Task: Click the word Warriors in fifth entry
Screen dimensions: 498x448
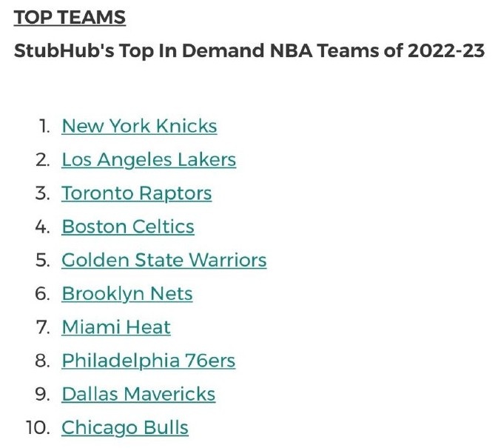Action: 228,260
